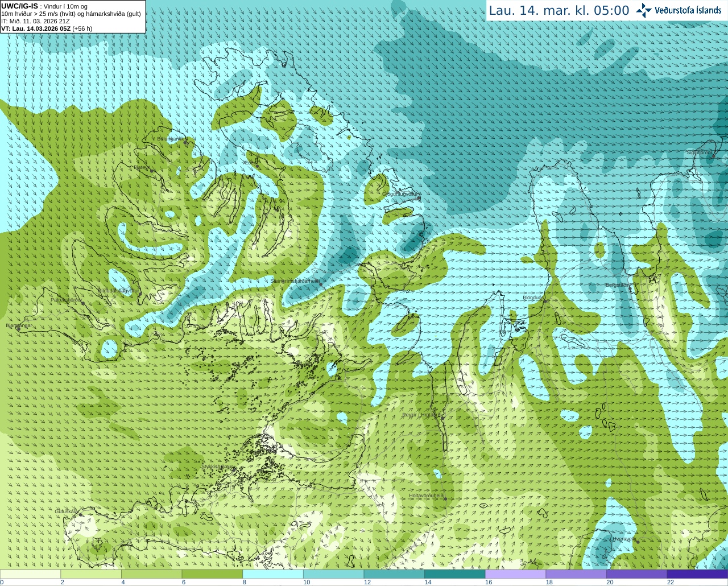Click the legend scale value 12
The image size is (728, 586).
(367, 582)
